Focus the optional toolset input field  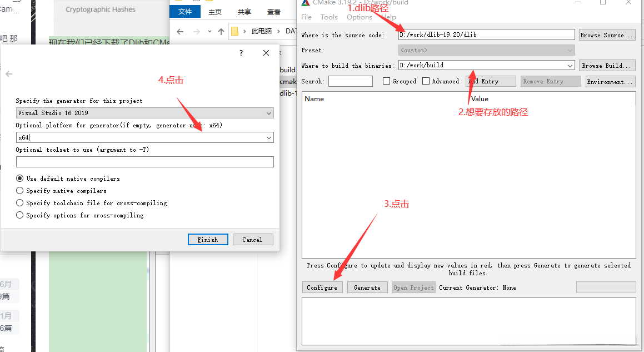tap(145, 162)
